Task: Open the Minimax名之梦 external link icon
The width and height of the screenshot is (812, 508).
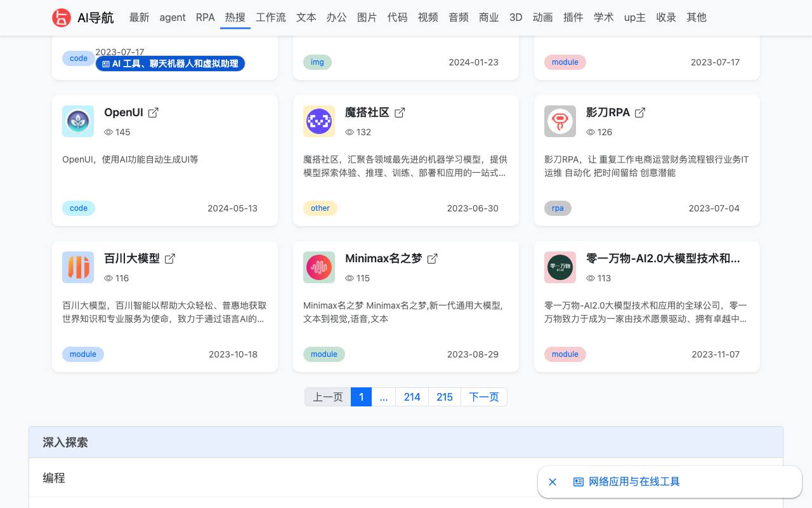Action: (x=433, y=258)
